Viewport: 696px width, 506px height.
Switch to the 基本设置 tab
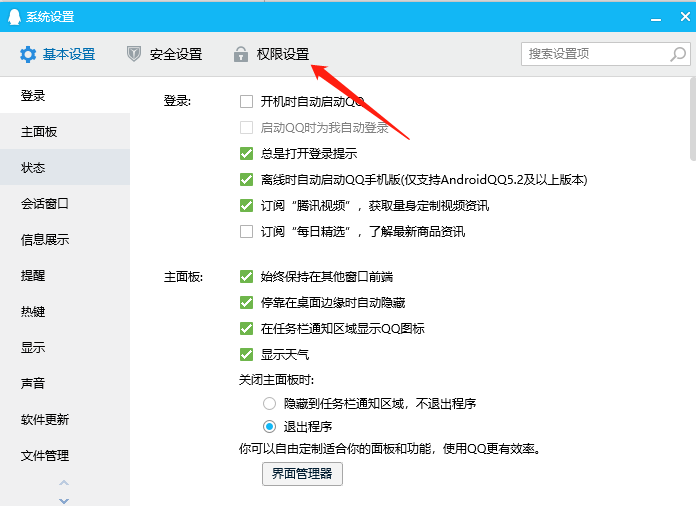point(57,54)
